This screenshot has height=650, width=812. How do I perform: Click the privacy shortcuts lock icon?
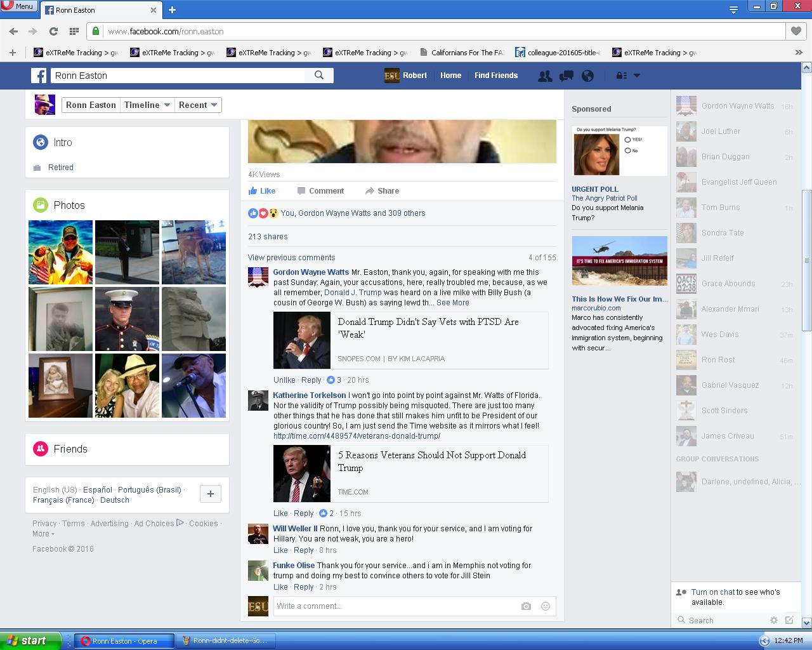(x=621, y=76)
